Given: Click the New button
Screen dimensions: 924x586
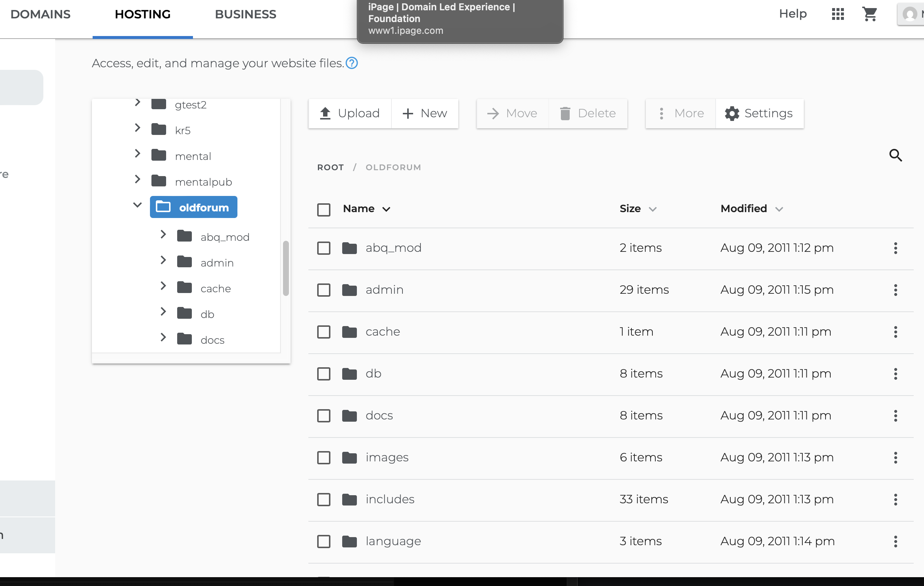Looking at the screenshot, I should pyautogui.click(x=425, y=113).
